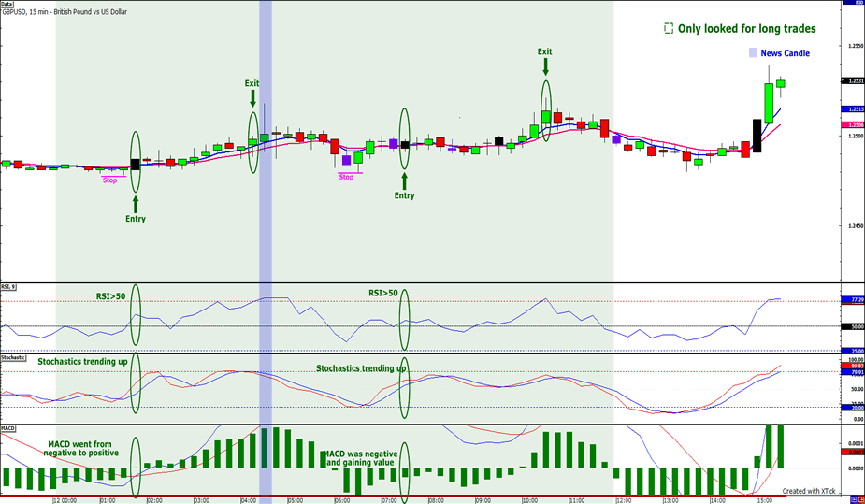Select the Stochastic indicator panel label
Image resolution: width=865 pixels, height=504 pixels.
tap(13, 357)
